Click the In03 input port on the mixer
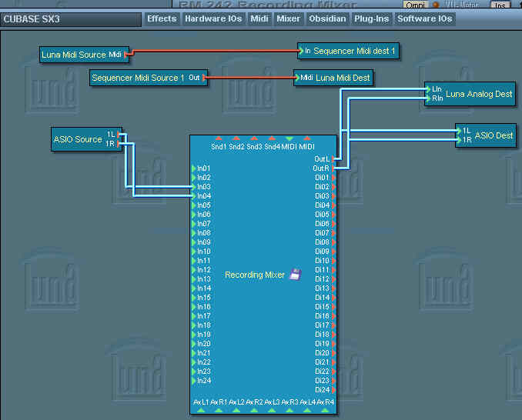The height and width of the screenshot is (420, 522). tap(194, 187)
